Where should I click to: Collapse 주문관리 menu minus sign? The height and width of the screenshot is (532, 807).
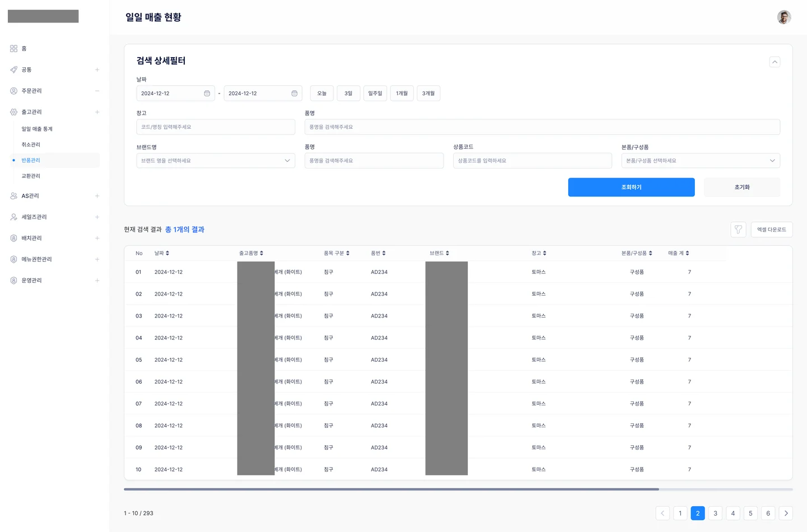[x=97, y=91]
